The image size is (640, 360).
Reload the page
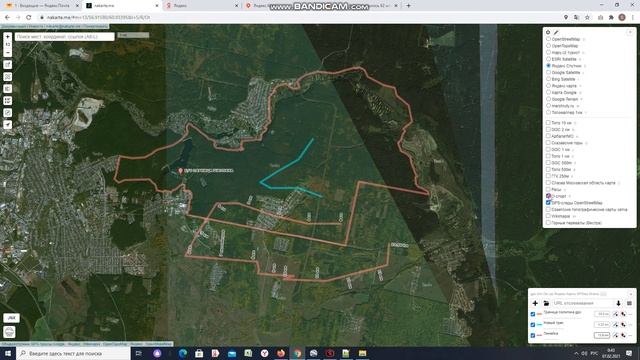pyautogui.click(x=29, y=18)
